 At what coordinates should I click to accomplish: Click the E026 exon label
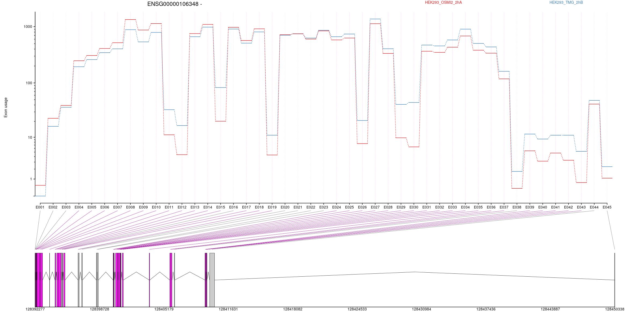[362, 207]
